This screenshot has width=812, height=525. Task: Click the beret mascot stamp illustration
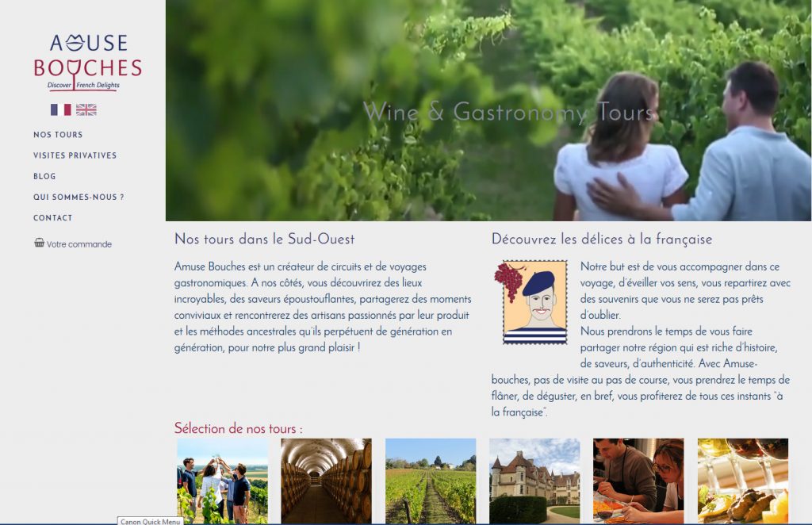535,302
